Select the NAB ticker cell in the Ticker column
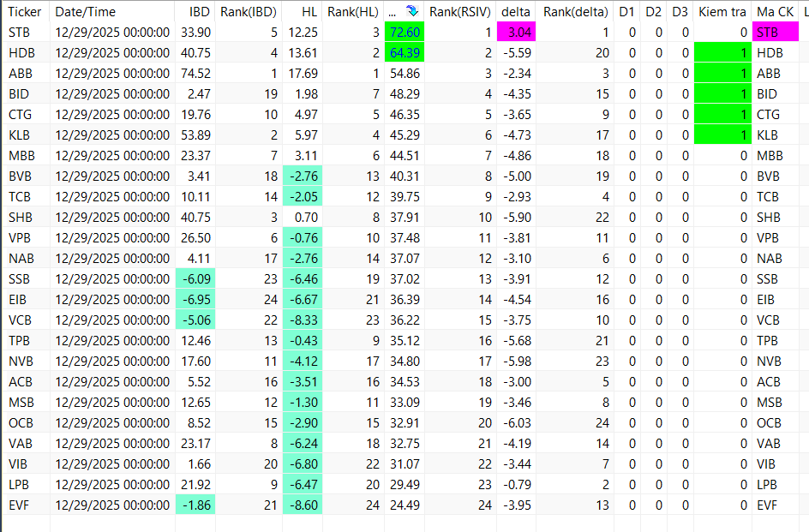Viewport: 809px width, 532px height. pyautogui.click(x=26, y=259)
